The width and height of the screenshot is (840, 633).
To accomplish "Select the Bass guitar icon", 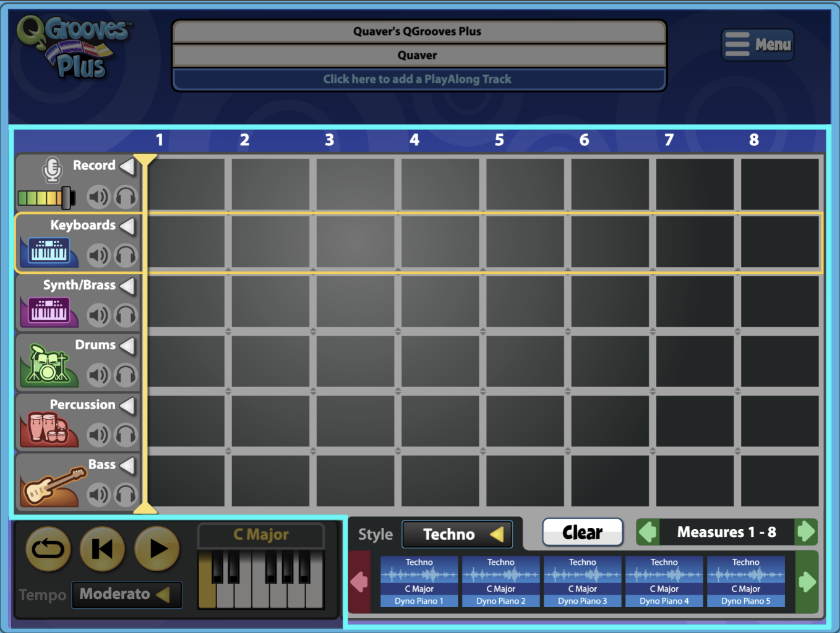I will (53, 486).
